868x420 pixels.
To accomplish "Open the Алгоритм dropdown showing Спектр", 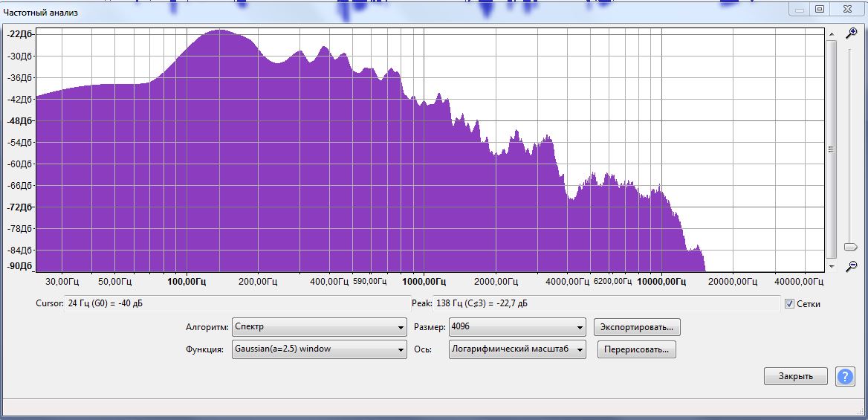I will (x=320, y=327).
